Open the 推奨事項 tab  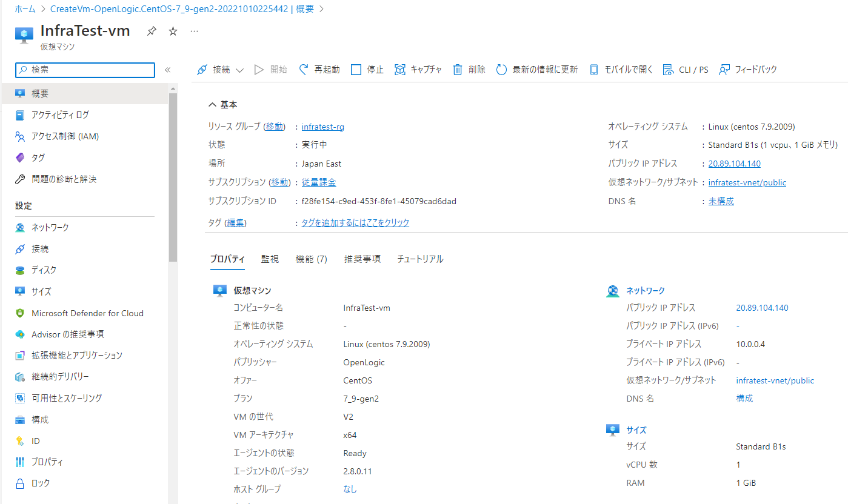[362, 259]
